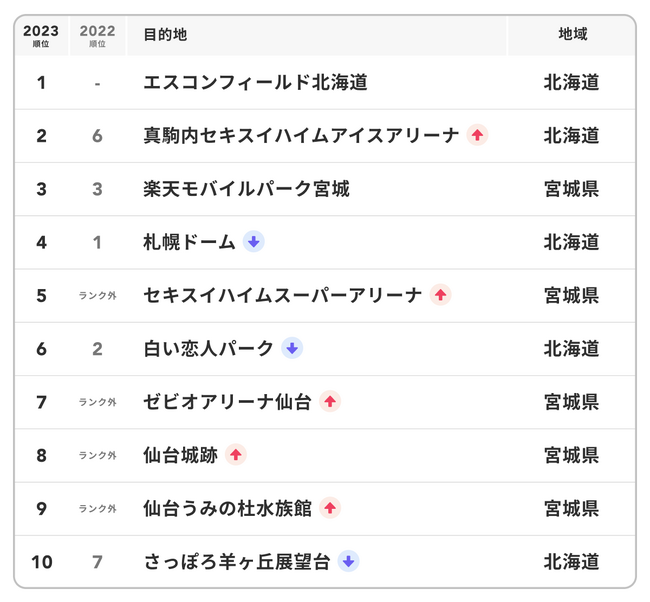Open the エスコンフィールド北海道 destination
The width and height of the screenshot is (650, 602).
(x=255, y=82)
